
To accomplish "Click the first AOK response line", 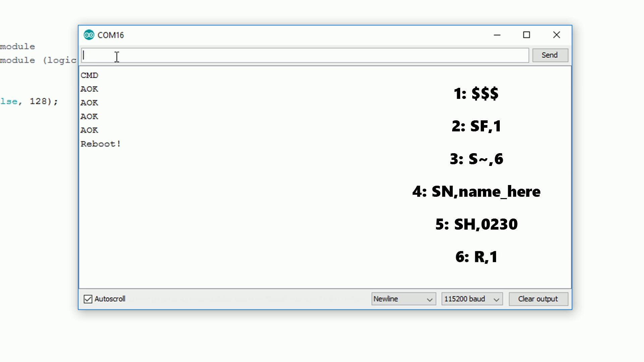I will coord(89,89).
